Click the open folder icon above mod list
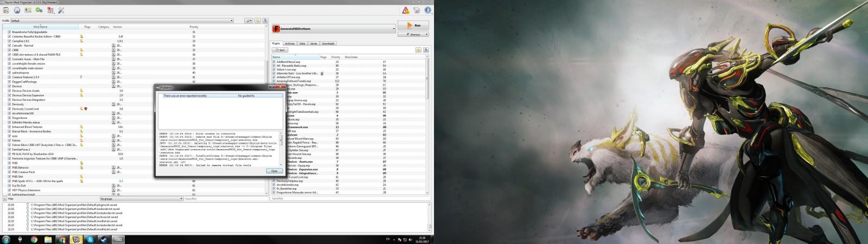 click(258, 21)
